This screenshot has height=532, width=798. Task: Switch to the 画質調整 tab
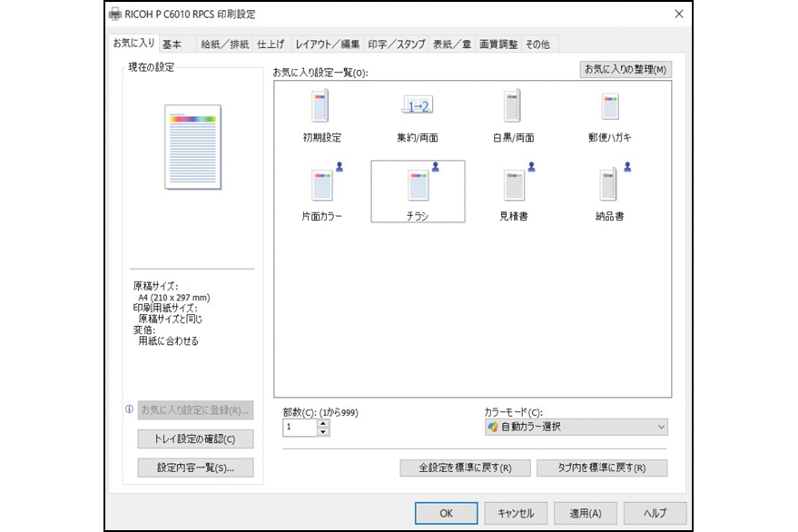pos(499,43)
